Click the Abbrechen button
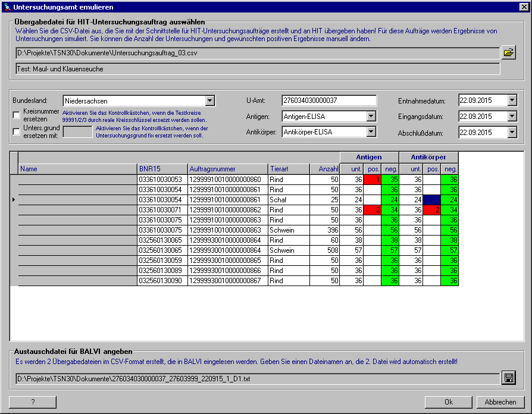This screenshot has width=532, height=414. click(500, 402)
